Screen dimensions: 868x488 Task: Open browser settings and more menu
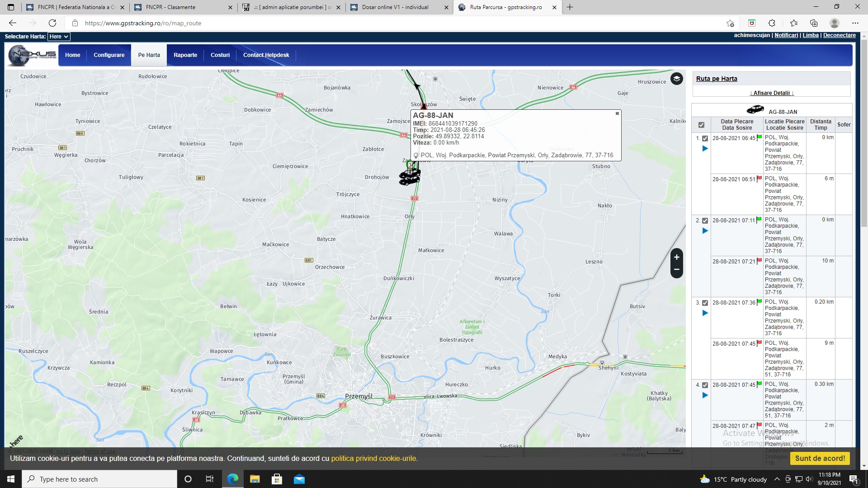(855, 23)
